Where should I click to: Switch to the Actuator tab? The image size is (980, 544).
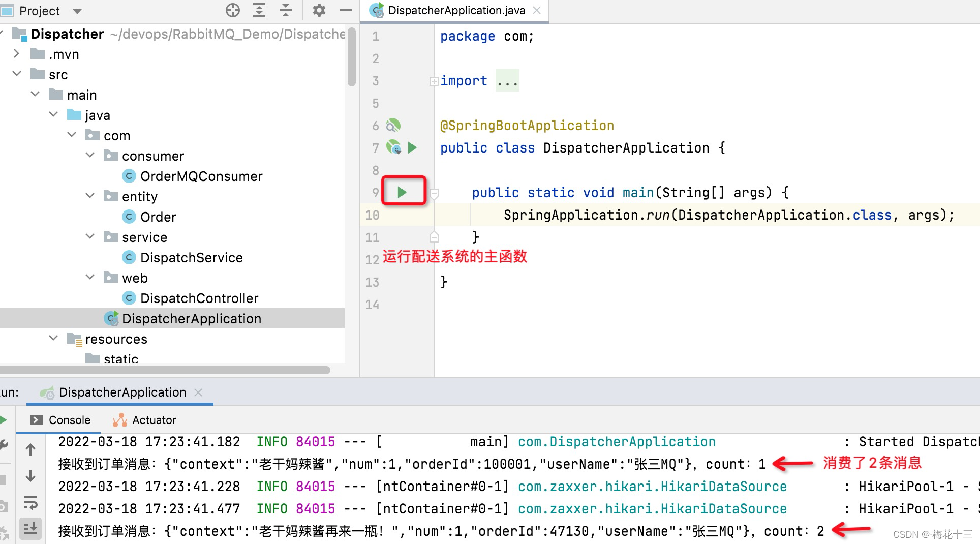[x=145, y=419]
